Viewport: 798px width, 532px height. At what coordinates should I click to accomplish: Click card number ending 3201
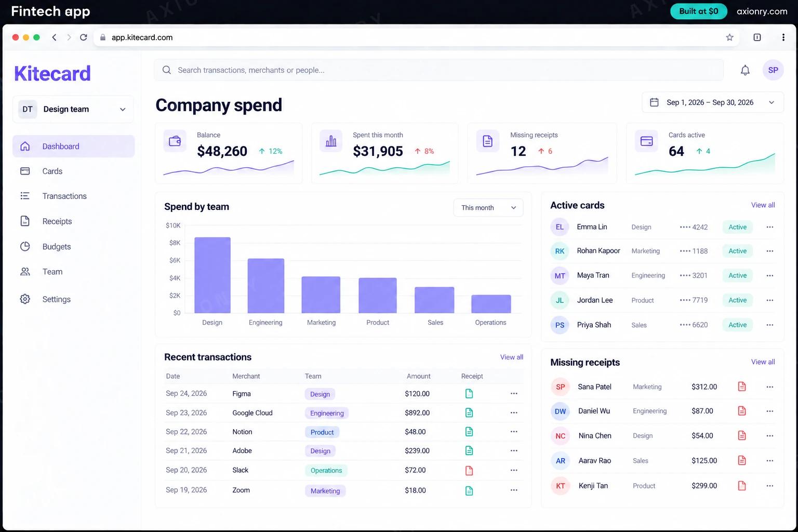(694, 275)
